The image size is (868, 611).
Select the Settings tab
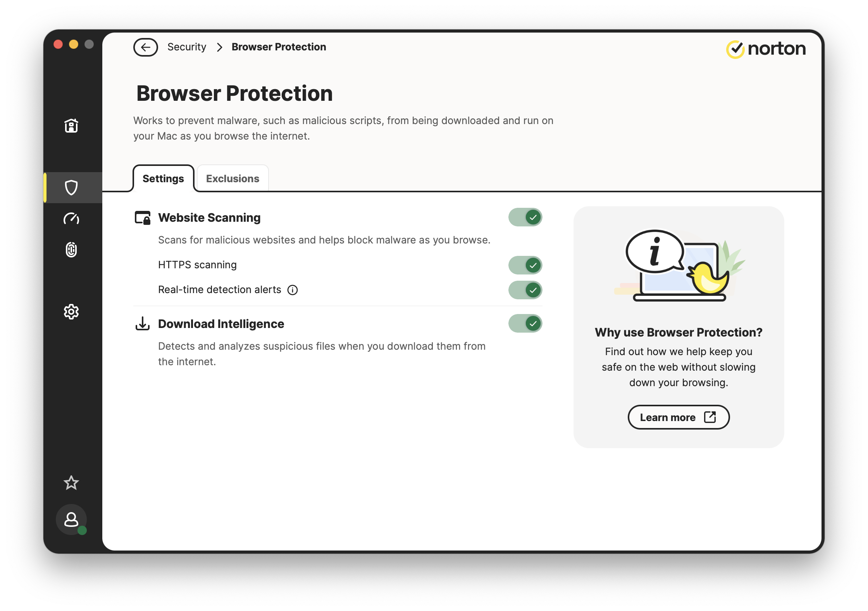tap(163, 179)
